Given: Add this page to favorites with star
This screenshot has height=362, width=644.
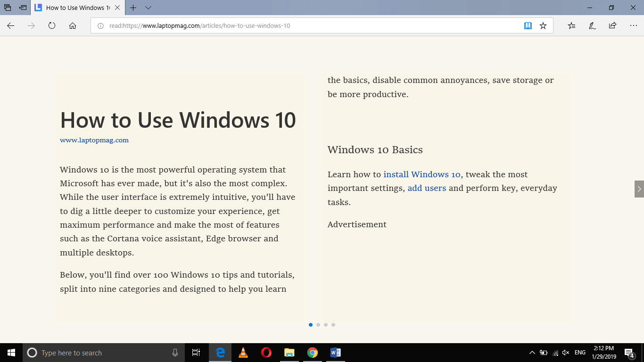Looking at the screenshot, I should pos(543,26).
